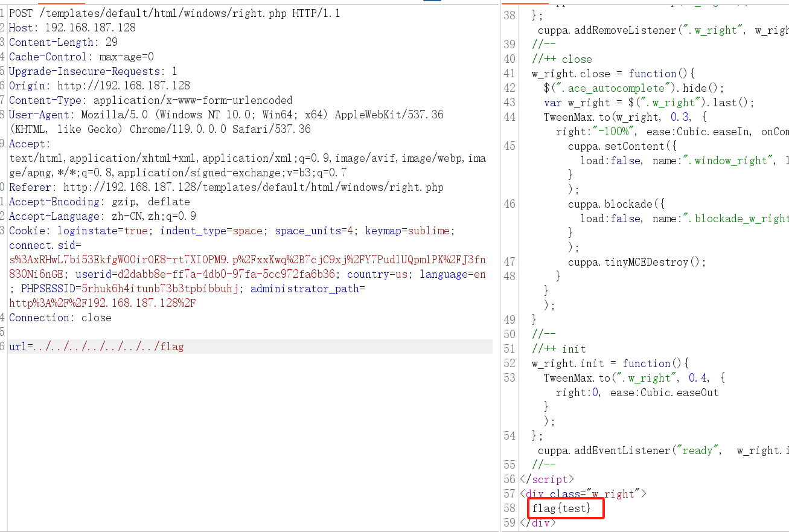
Task: Click the Connection: close header
Action: tap(60, 317)
